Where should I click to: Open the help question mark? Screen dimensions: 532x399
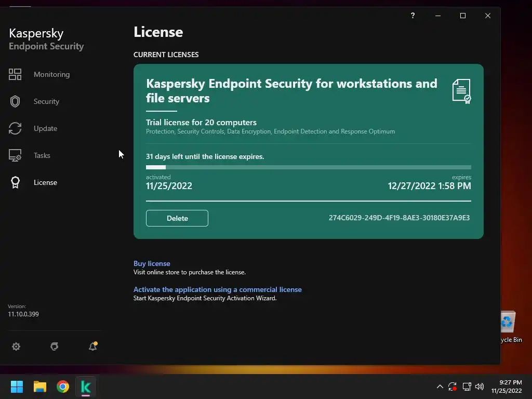click(413, 16)
